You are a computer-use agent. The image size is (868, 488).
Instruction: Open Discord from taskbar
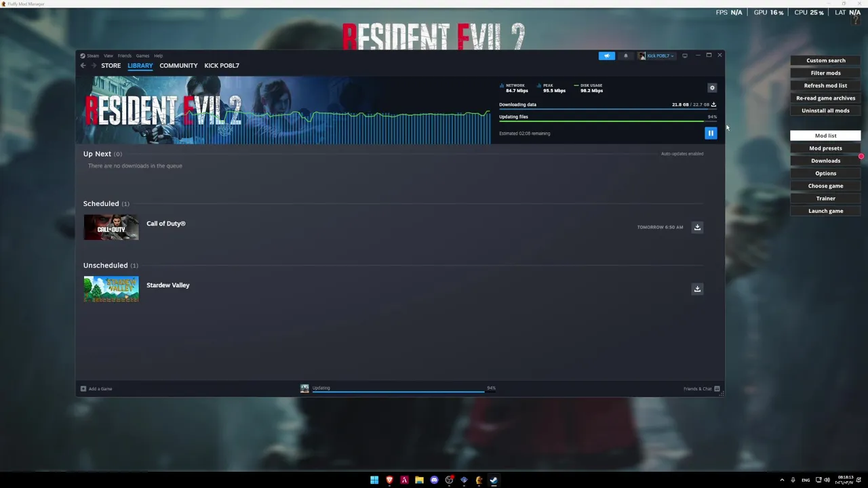click(434, 480)
